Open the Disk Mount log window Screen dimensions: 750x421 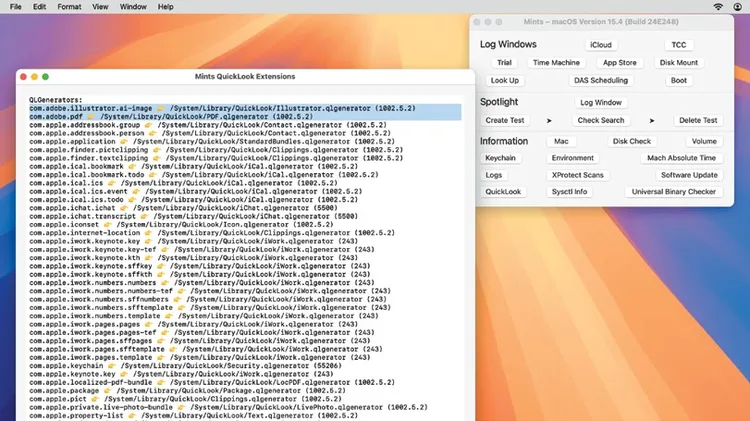(x=679, y=63)
